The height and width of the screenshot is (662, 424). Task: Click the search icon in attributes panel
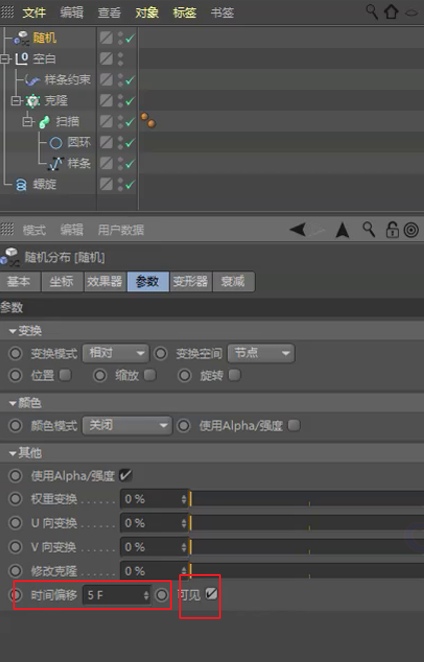[369, 230]
